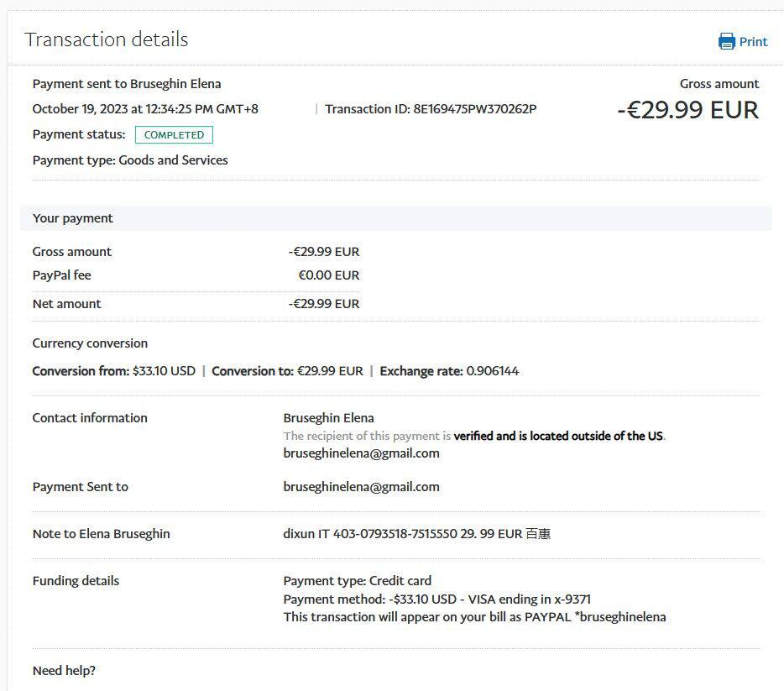Click recipient email under Contact information name
The width and height of the screenshot is (784, 691).
[x=361, y=453]
